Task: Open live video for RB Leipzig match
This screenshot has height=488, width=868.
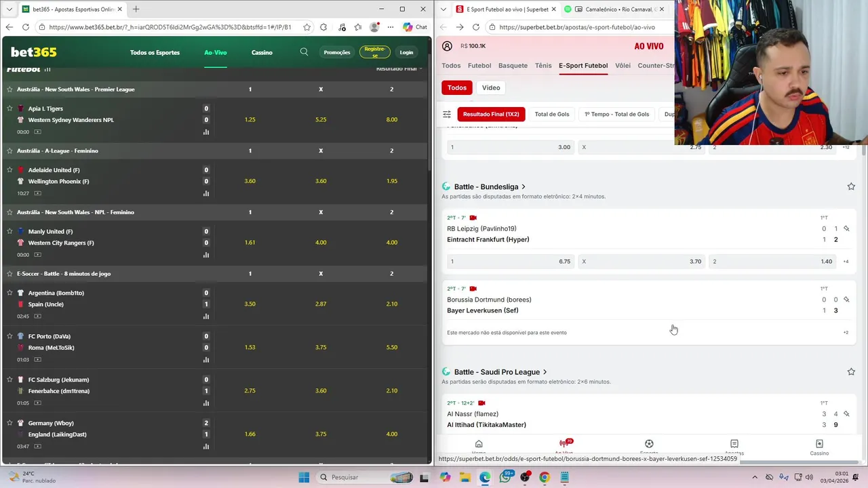Action: point(473,218)
